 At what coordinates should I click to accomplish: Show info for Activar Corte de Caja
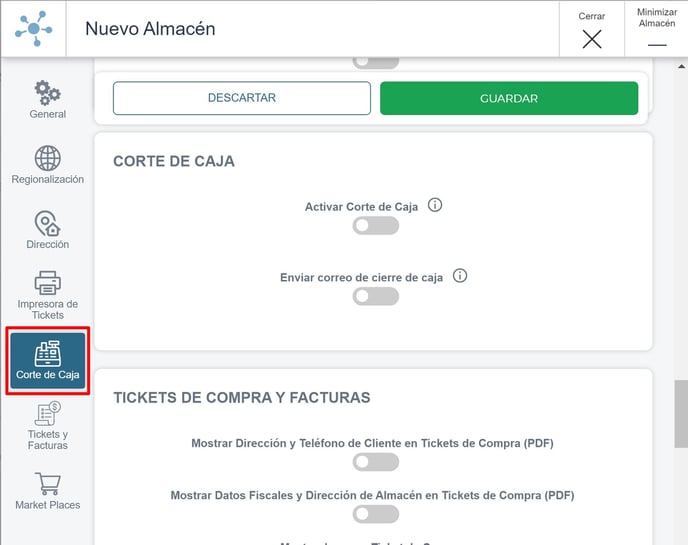tap(435, 205)
